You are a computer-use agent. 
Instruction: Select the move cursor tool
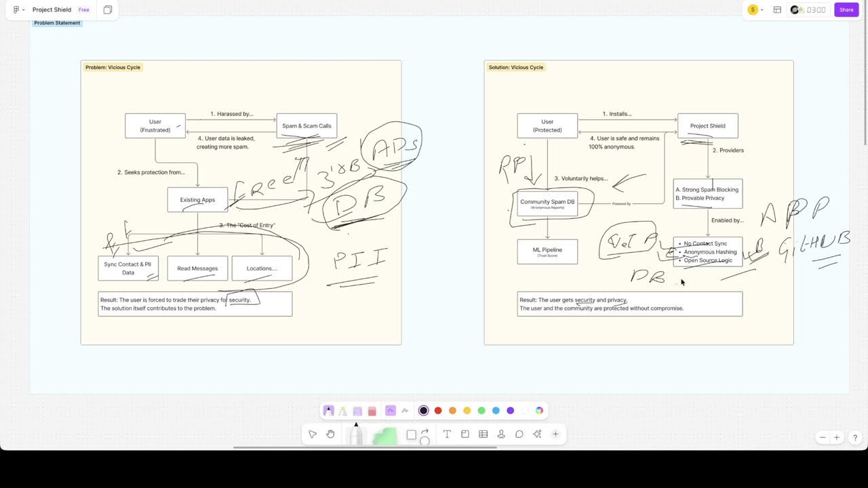313,434
